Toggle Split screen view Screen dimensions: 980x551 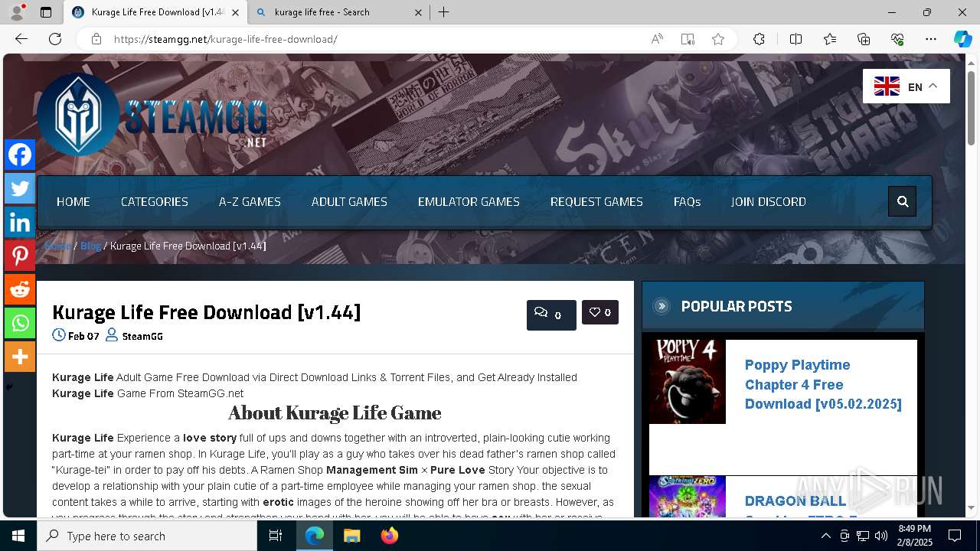[x=795, y=39]
